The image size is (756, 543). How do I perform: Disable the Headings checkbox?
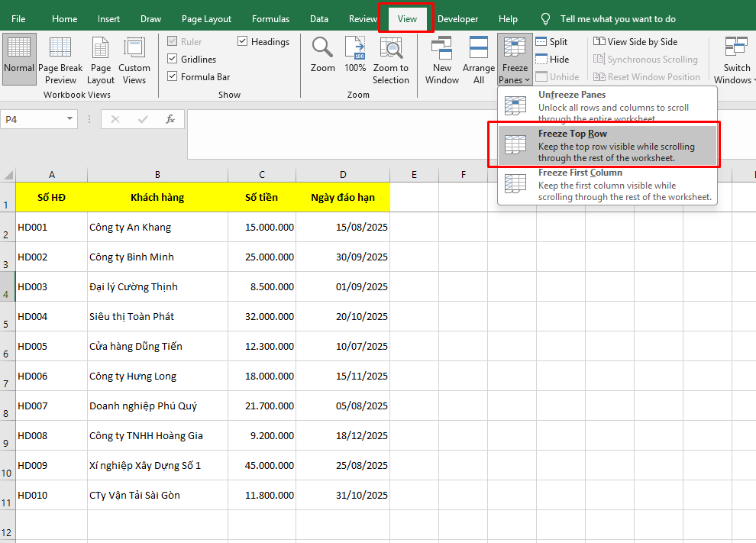tap(242, 41)
